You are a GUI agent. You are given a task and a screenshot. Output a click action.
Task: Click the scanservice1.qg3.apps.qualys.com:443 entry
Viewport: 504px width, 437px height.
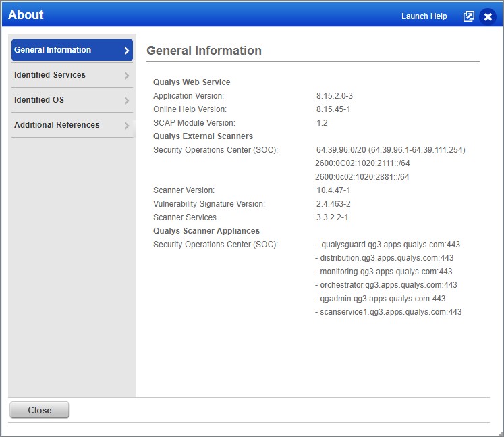coord(391,312)
